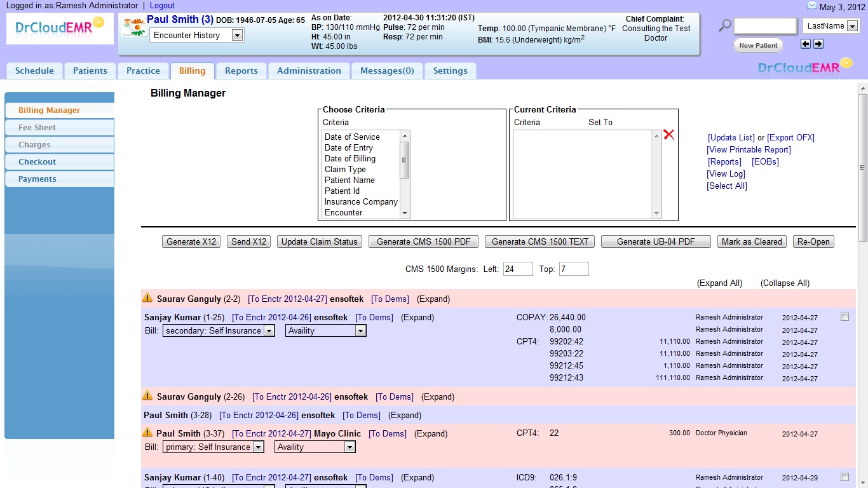Switch to the Administration tab
This screenshot has height=488, width=868.
(x=309, y=71)
